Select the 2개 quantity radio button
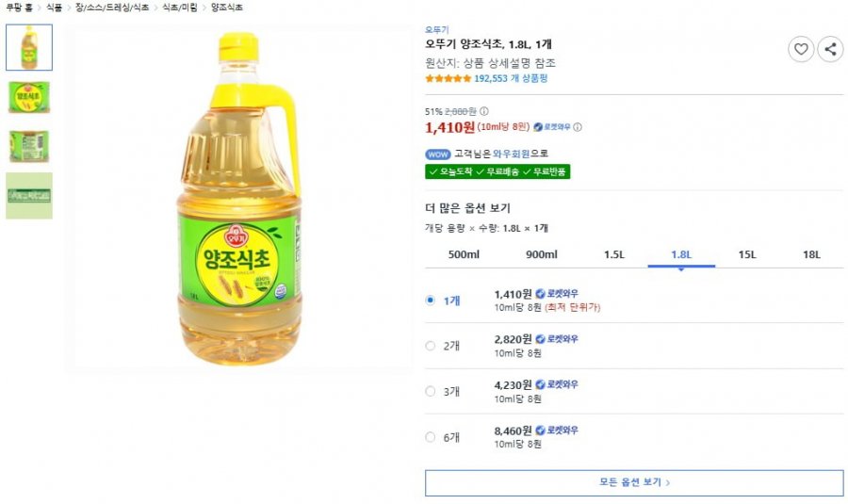848x504 pixels. [x=430, y=346]
